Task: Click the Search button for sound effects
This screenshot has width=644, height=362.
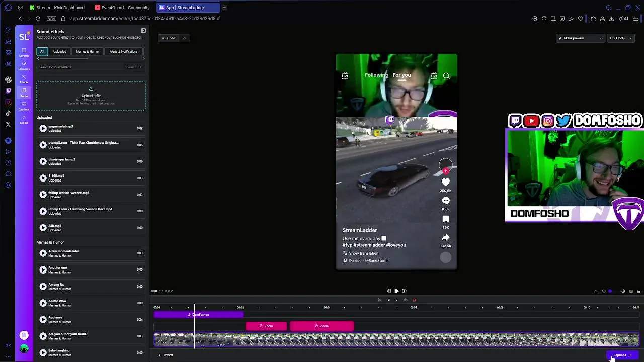Action: (x=134, y=67)
